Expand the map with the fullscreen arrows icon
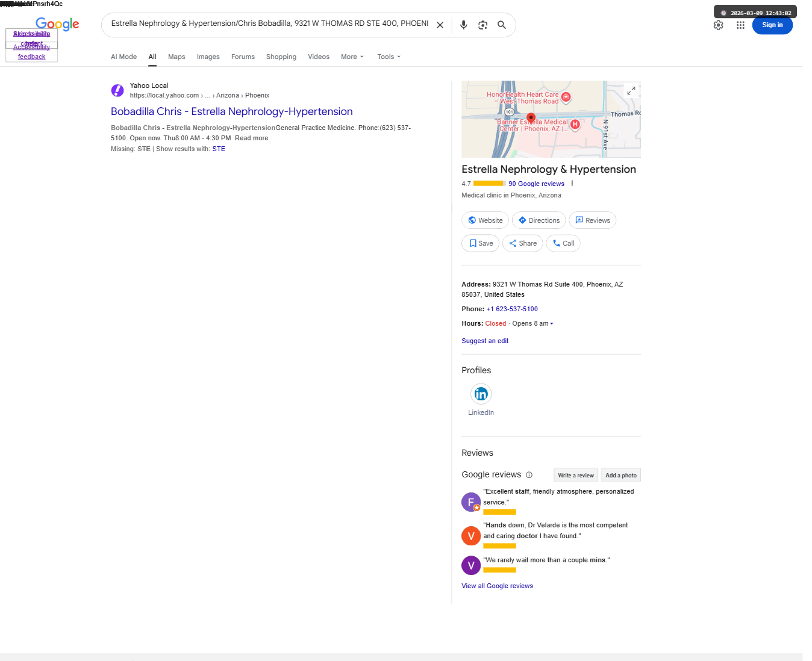Screen dimensions: 812x661 [631, 90]
